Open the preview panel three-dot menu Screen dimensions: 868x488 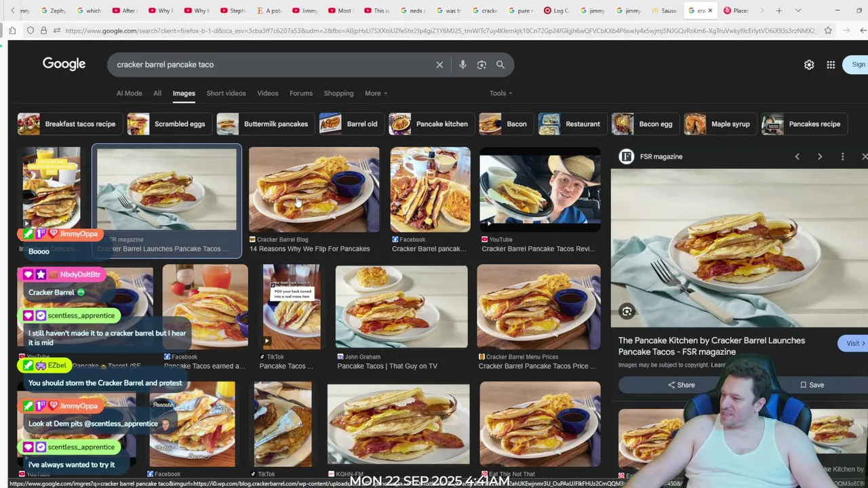[x=842, y=157]
